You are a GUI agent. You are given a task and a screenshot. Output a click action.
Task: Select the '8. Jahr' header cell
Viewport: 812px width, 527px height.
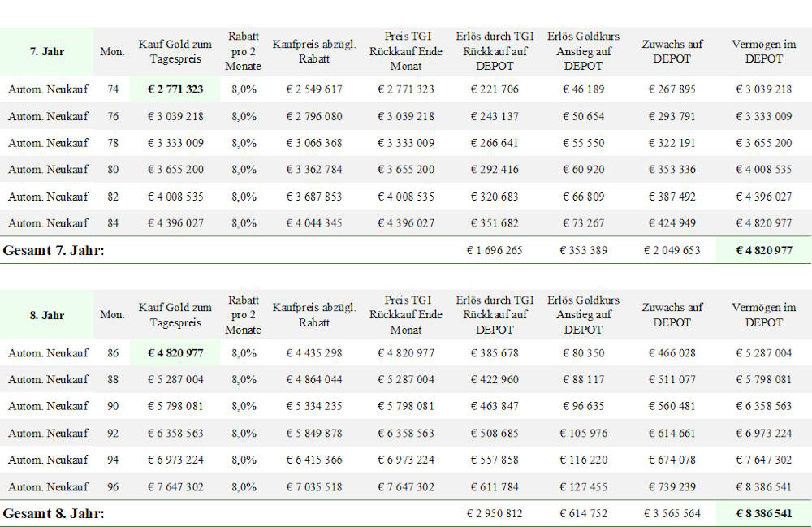pyautogui.click(x=46, y=315)
